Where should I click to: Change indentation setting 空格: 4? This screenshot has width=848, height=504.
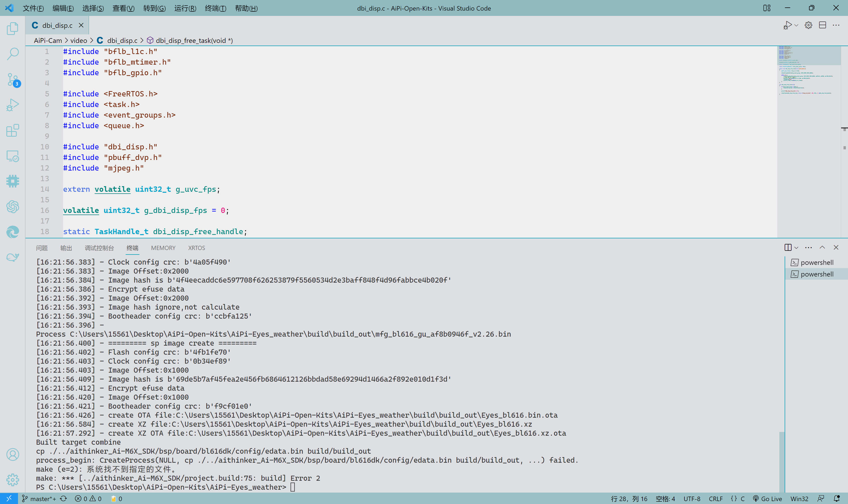click(x=665, y=498)
